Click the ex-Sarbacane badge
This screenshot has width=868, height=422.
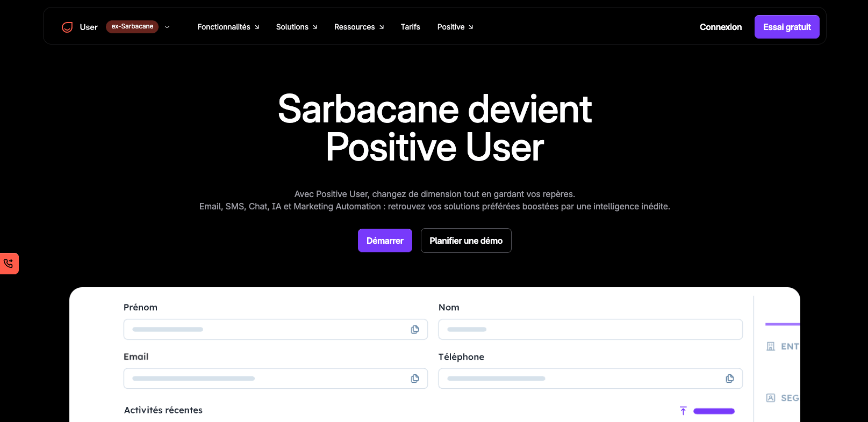[x=132, y=26]
